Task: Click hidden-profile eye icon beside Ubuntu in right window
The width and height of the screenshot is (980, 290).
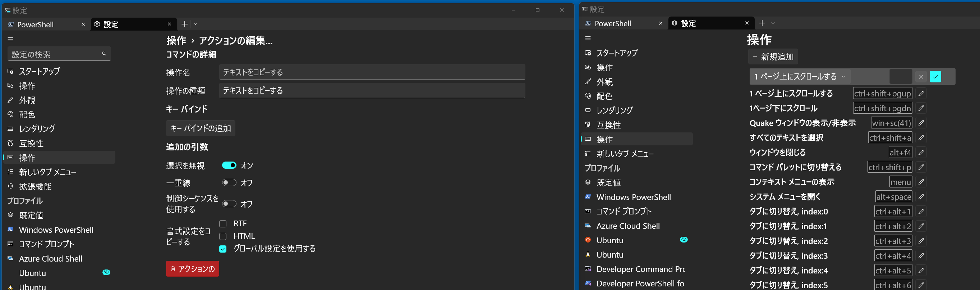Action: pos(684,240)
